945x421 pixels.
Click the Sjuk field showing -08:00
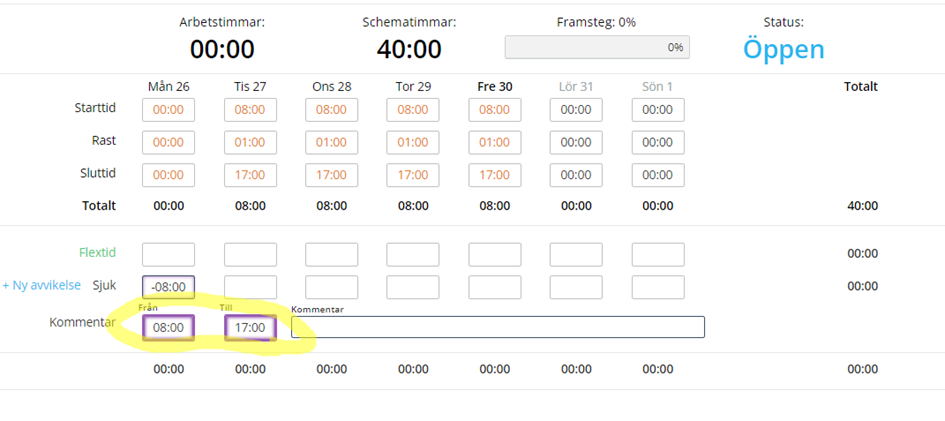tap(168, 287)
